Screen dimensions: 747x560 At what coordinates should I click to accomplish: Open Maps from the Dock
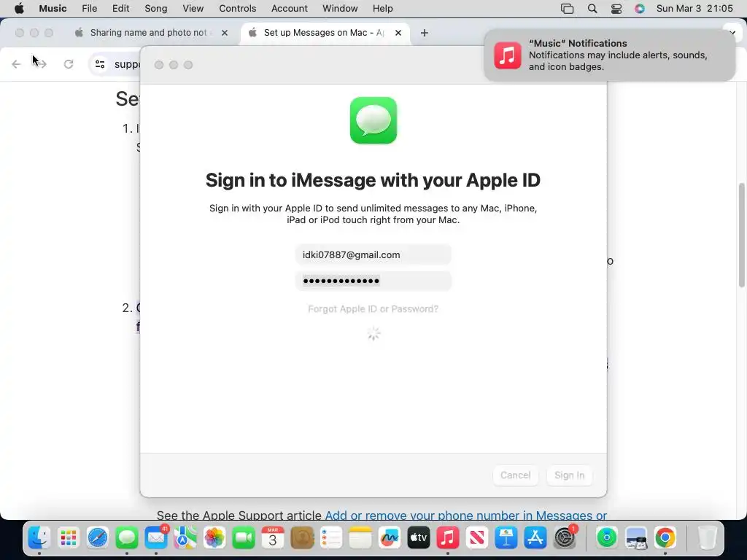coord(185,537)
